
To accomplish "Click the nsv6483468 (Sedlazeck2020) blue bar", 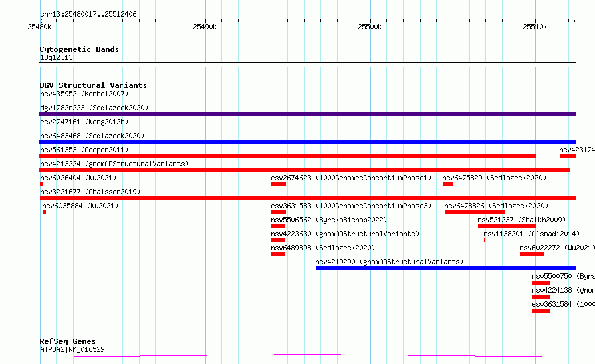I will 308,142.
